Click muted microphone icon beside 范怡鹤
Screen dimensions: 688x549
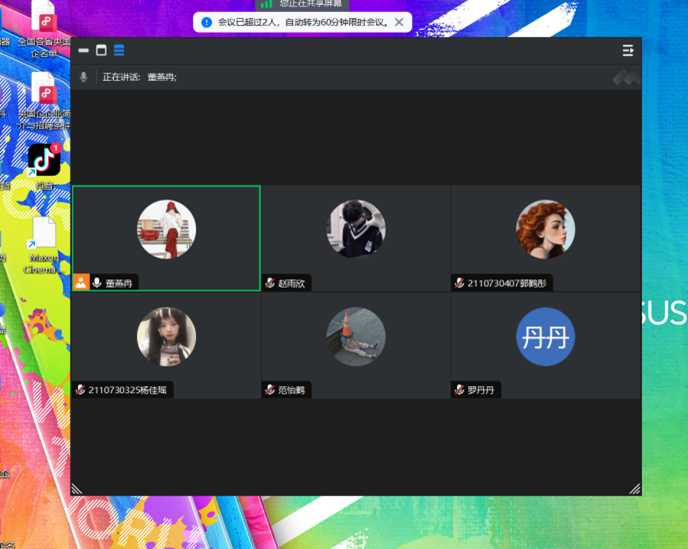pyautogui.click(x=270, y=390)
